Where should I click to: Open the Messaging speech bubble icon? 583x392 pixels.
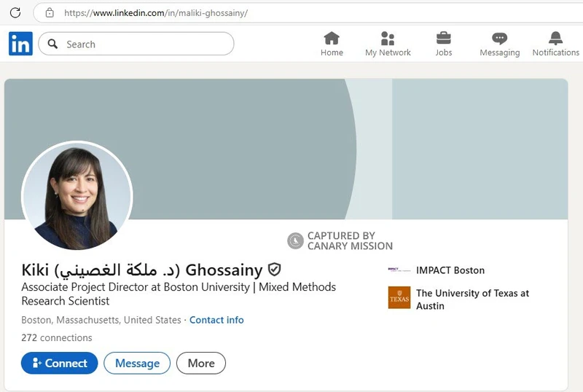coord(499,39)
